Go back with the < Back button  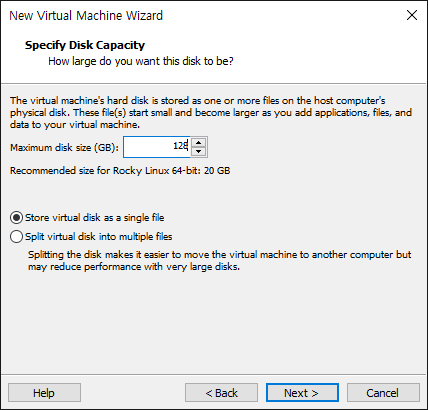pos(221,393)
